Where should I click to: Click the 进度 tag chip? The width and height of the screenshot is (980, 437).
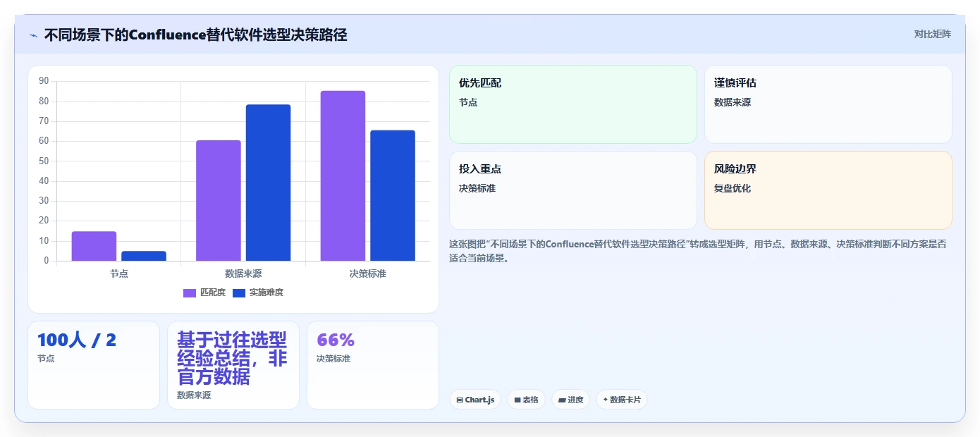[x=570, y=400]
